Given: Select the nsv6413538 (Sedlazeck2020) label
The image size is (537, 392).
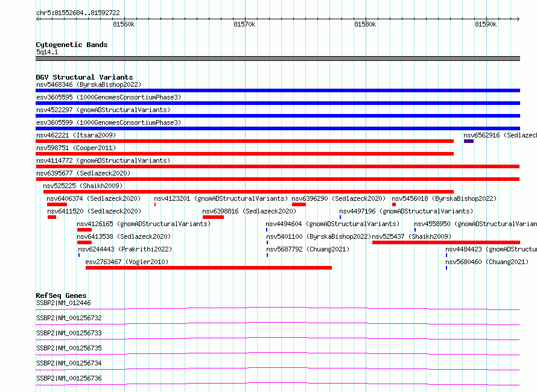Looking at the screenshot, I should tap(124, 236).
